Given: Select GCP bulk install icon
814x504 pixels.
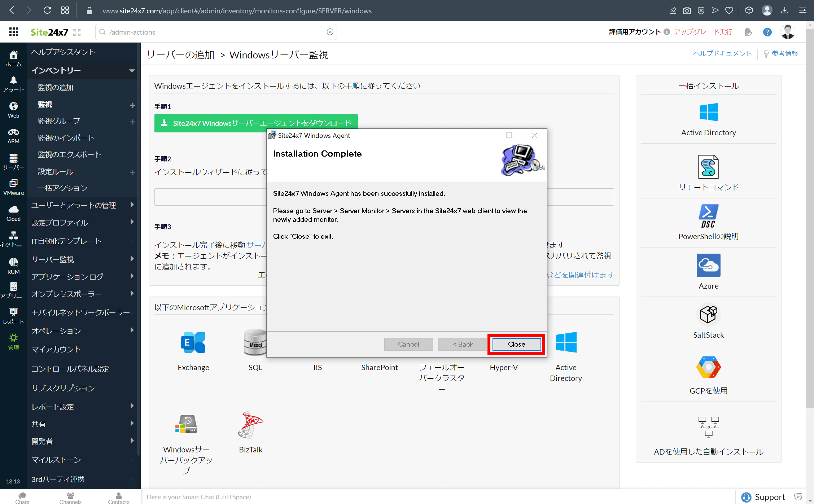Looking at the screenshot, I should [x=708, y=367].
